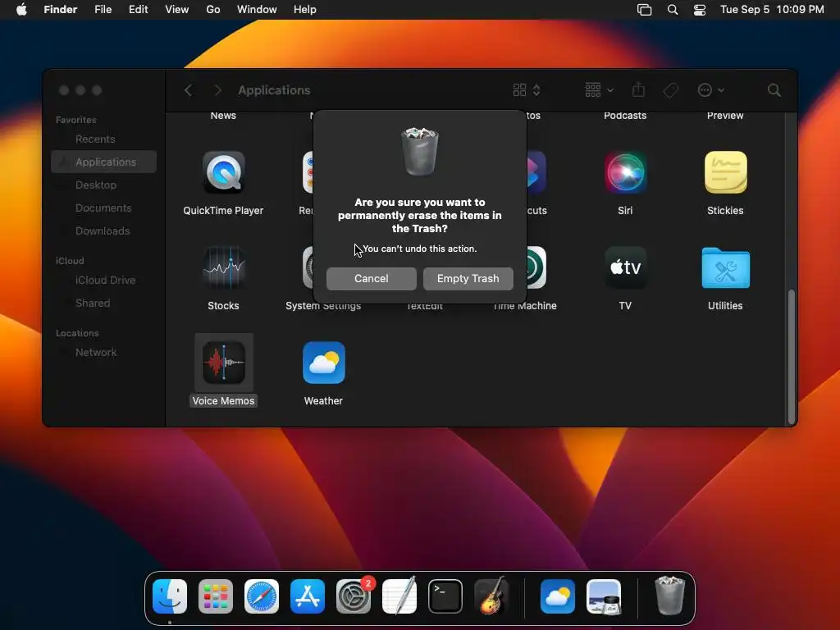Click the Preview app label
The image size is (840, 630).
point(725,116)
